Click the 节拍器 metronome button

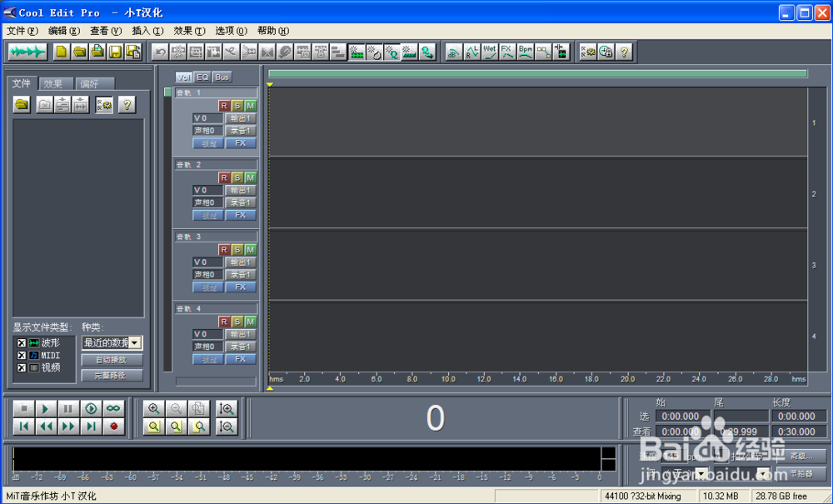pyautogui.click(x=801, y=473)
